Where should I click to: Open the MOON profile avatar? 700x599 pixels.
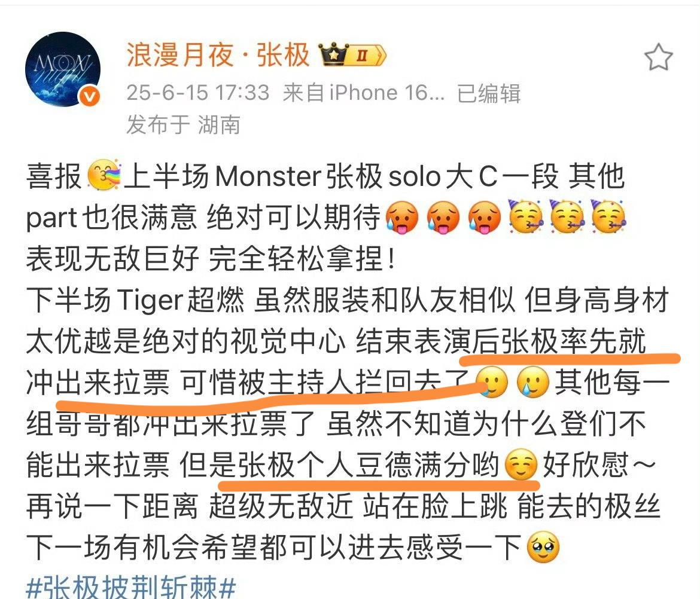pyautogui.click(x=63, y=69)
